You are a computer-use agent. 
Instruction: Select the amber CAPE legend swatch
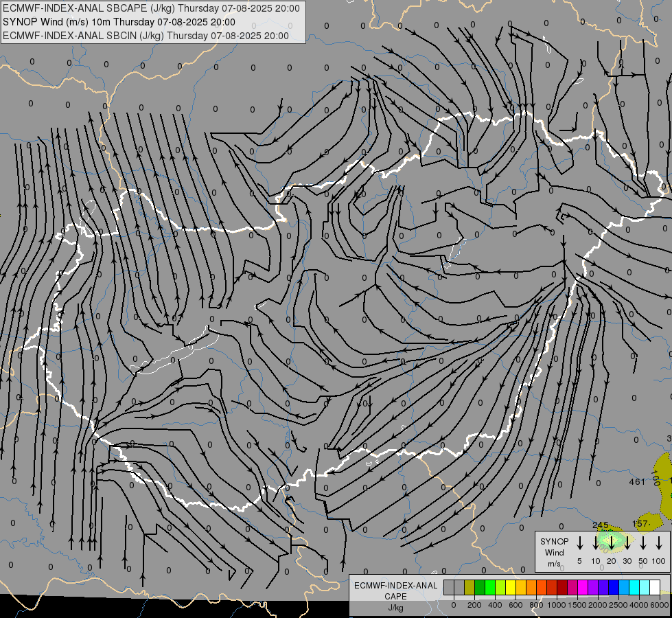pyautogui.click(x=521, y=587)
